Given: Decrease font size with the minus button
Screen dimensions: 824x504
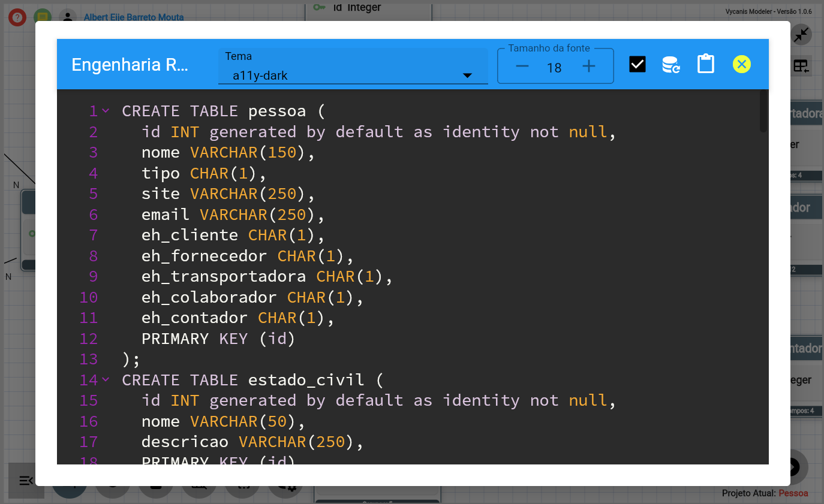Looking at the screenshot, I should [522, 67].
